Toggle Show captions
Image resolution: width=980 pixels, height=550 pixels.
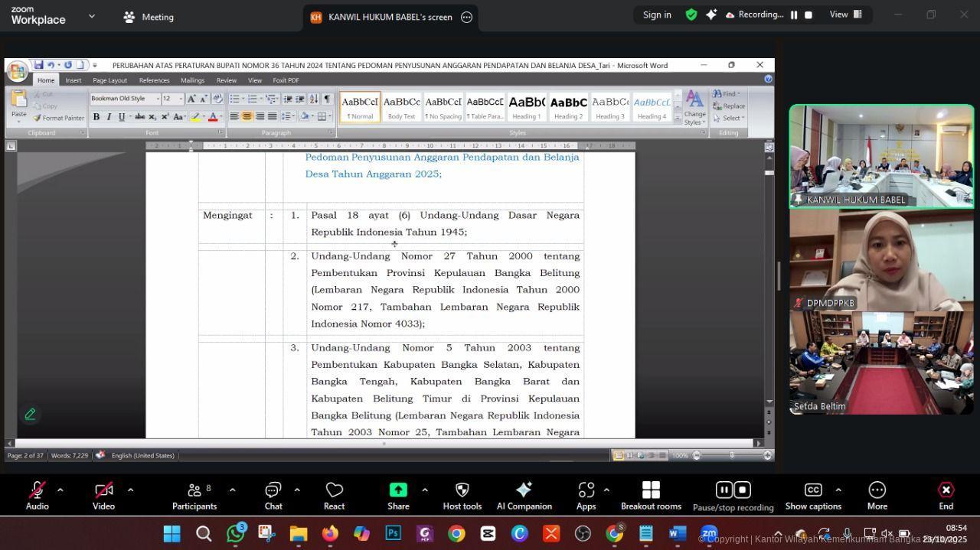(813, 495)
